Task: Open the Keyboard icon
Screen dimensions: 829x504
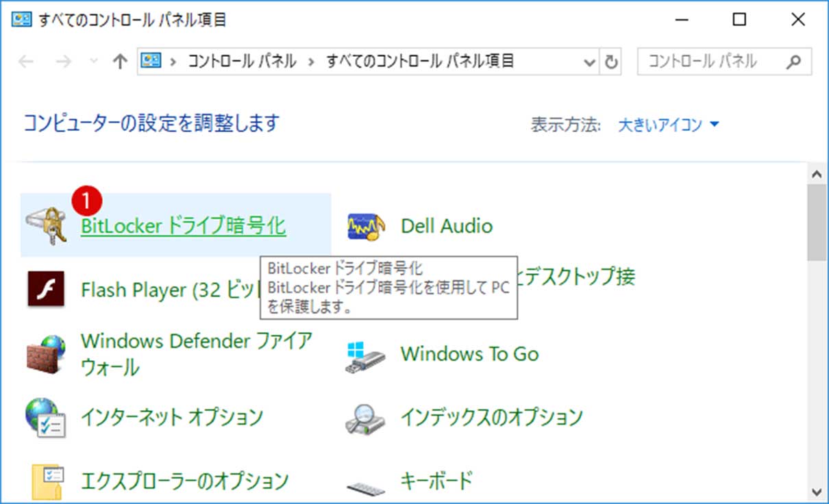Action: click(366, 488)
